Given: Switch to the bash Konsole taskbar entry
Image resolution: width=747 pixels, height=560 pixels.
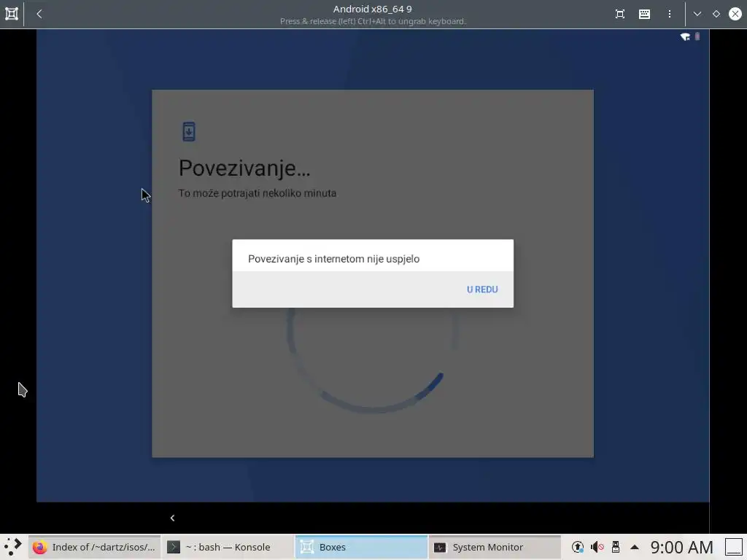Looking at the screenshot, I should tap(228, 547).
